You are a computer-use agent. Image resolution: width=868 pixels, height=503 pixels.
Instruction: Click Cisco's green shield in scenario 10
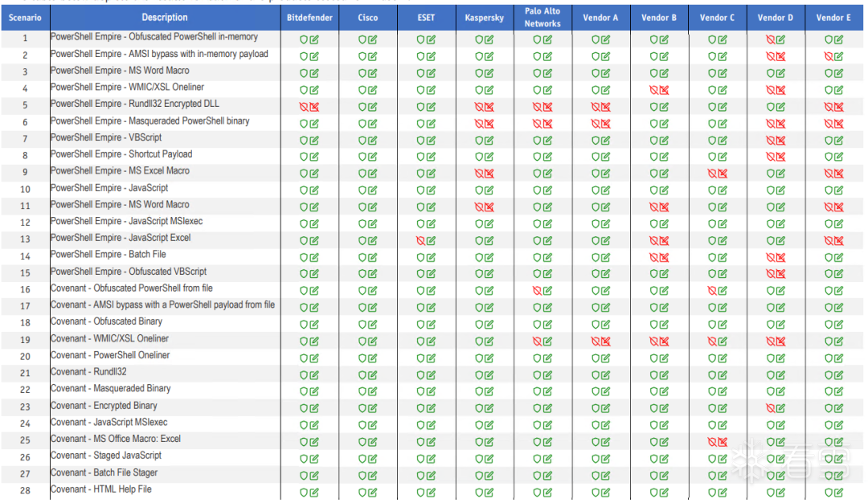point(362,190)
